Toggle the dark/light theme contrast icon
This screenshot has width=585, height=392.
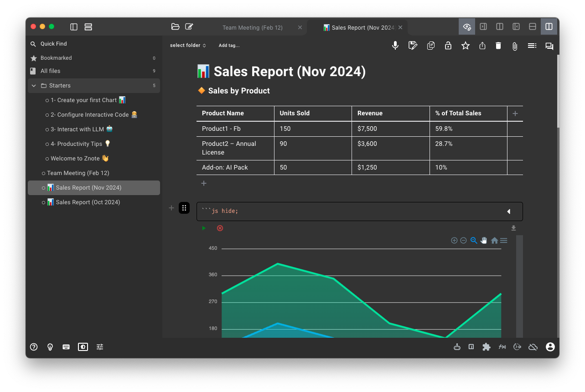83,347
